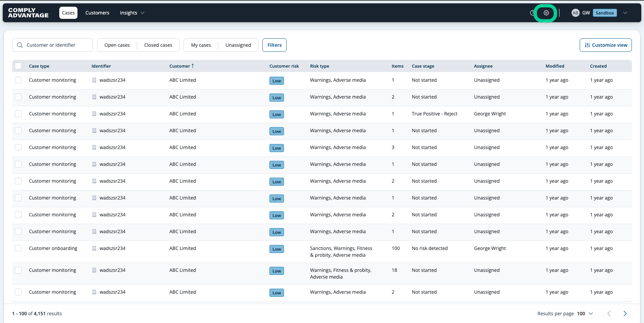Switch to the Customers tab
Image resolution: width=644 pixels, height=323 pixels.
coord(97,13)
